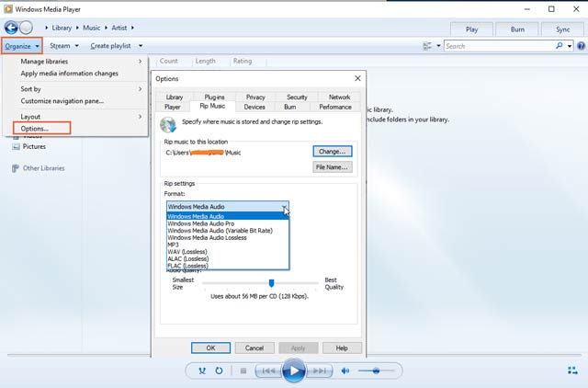Screen dimensions: 588x388
Task: Toggle repeat in the playback bar
Action: click(219, 371)
